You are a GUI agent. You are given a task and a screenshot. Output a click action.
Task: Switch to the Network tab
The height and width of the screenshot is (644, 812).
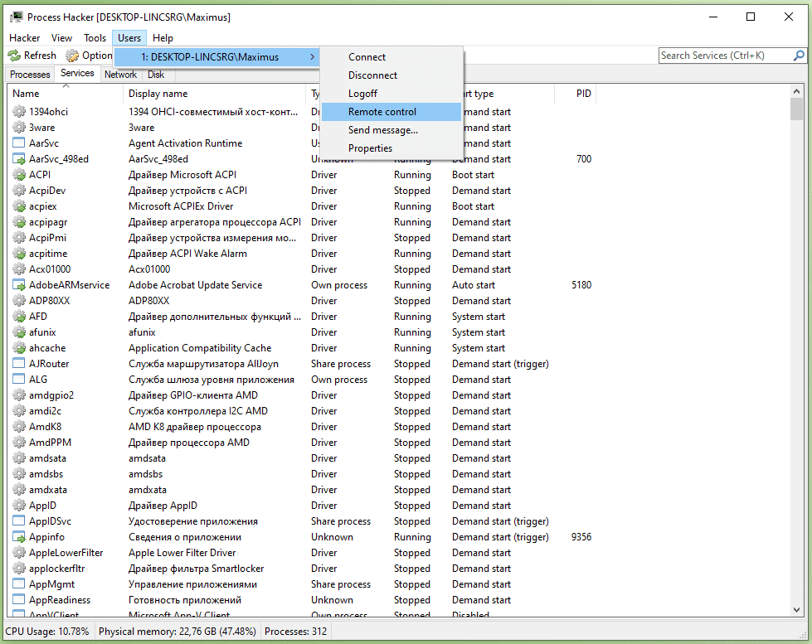[120, 75]
